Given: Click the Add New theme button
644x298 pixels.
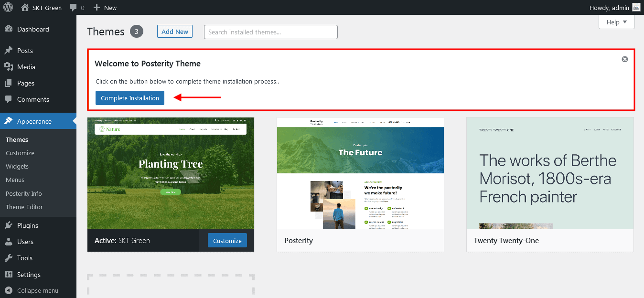Looking at the screenshot, I should point(175,32).
